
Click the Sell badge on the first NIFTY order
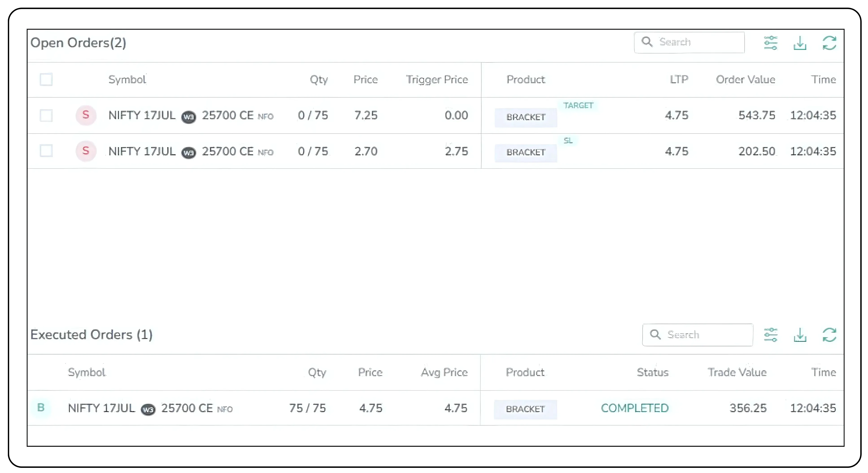86,115
